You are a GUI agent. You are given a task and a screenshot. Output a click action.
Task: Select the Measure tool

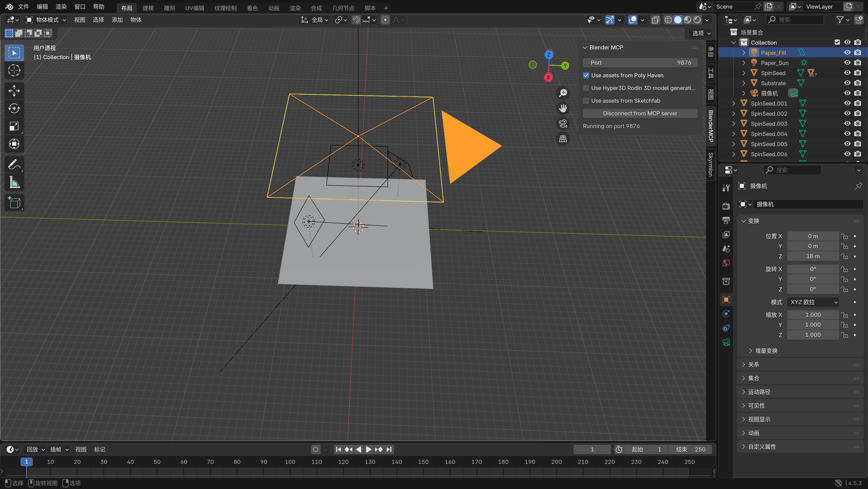coord(14,182)
